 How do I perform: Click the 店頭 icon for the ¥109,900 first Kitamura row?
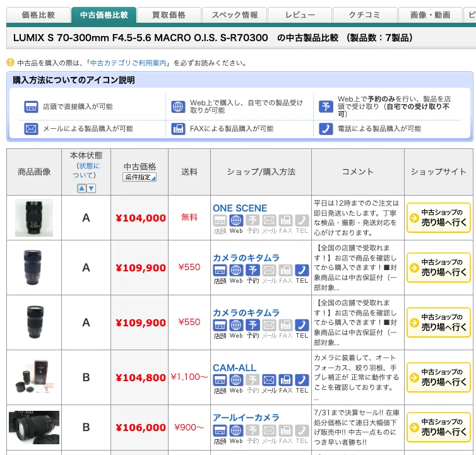tap(220, 270)
